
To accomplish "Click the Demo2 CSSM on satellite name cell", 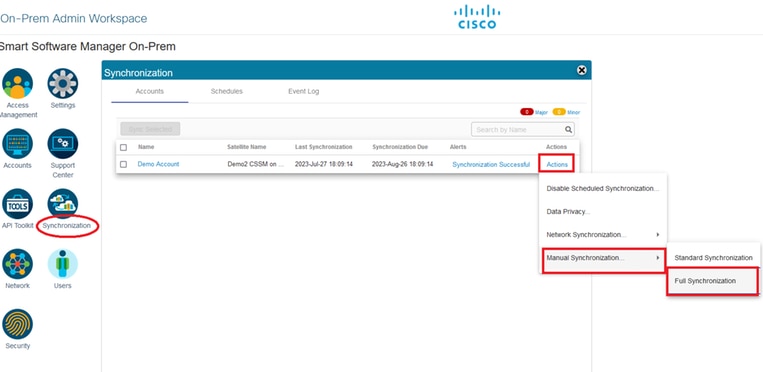I will [255, 165].
